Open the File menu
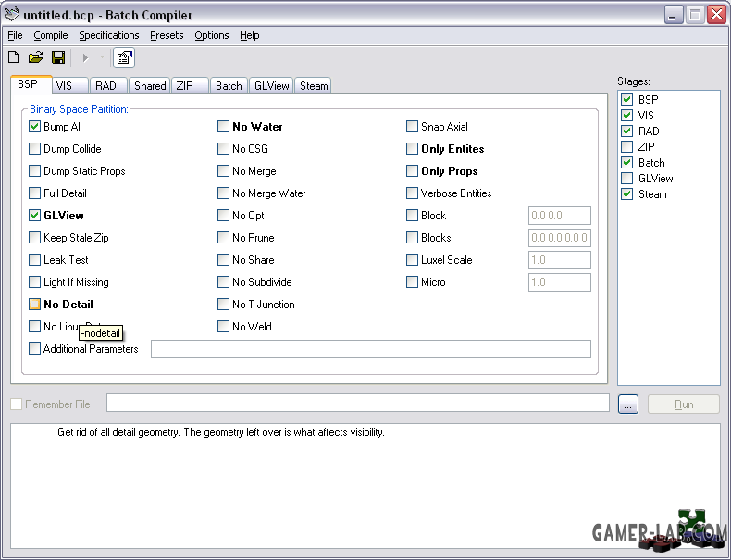This screenshot has width=731, height=560. (x=15, y=35)
